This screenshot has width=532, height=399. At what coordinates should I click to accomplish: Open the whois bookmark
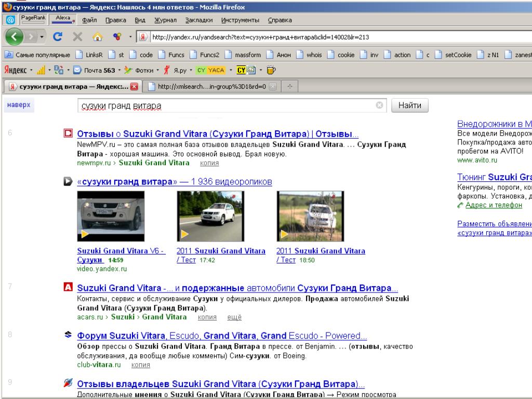pyautogui.click(x=309, y=55)
